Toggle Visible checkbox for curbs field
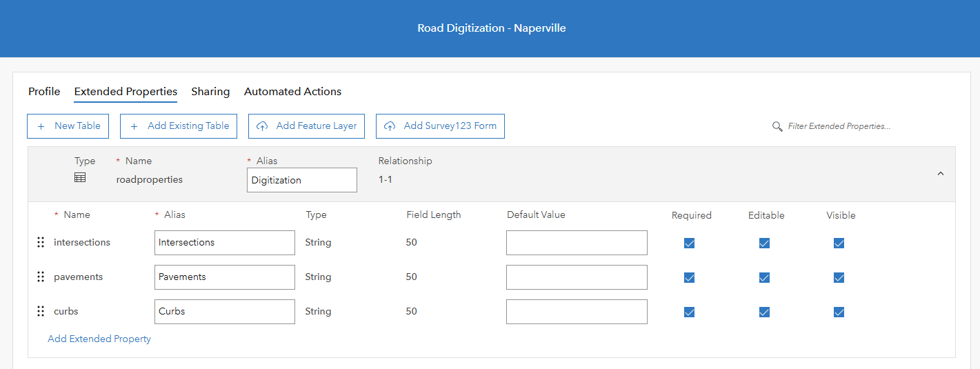980x369 pixels. (839, 312)
